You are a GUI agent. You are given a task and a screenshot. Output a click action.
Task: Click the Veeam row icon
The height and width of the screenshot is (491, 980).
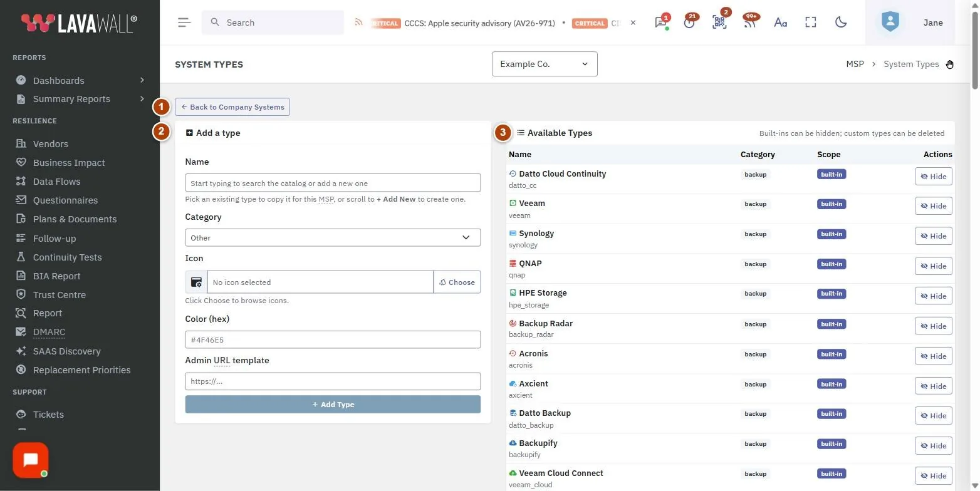[x=513, y=204]
